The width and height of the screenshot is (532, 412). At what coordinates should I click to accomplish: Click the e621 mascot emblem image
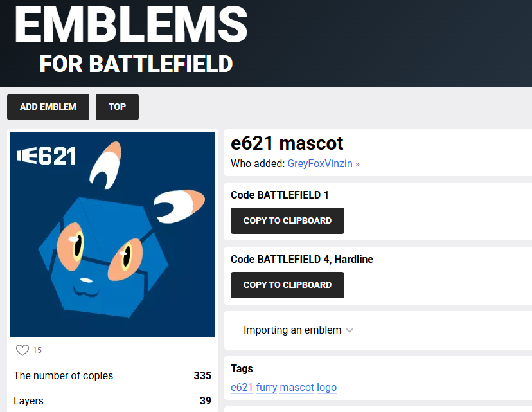[112, 235]
